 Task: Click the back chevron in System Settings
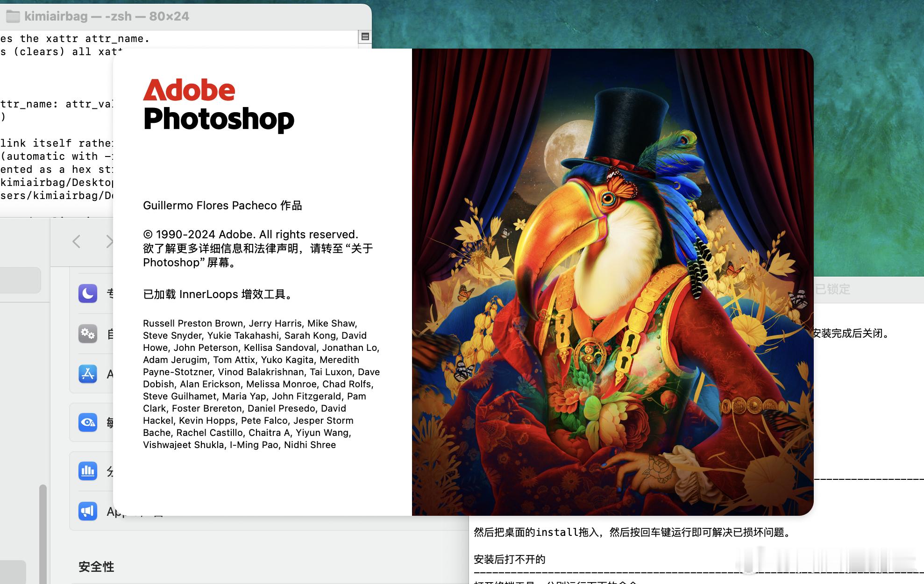77,242
